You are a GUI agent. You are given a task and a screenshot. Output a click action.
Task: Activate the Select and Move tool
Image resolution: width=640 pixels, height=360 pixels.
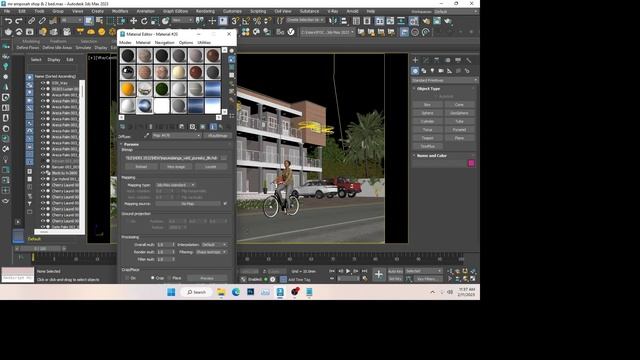(133, 21)
